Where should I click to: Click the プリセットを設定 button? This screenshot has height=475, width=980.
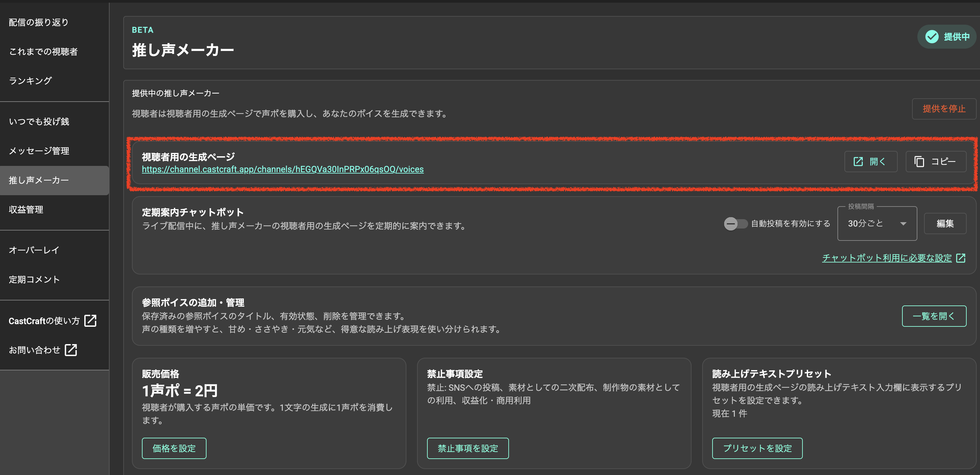[757, 448]
